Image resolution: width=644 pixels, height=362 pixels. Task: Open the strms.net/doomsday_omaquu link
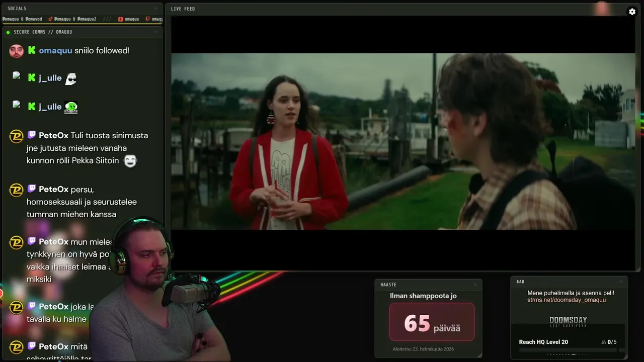pyautogui.click(x=567, y=300)
